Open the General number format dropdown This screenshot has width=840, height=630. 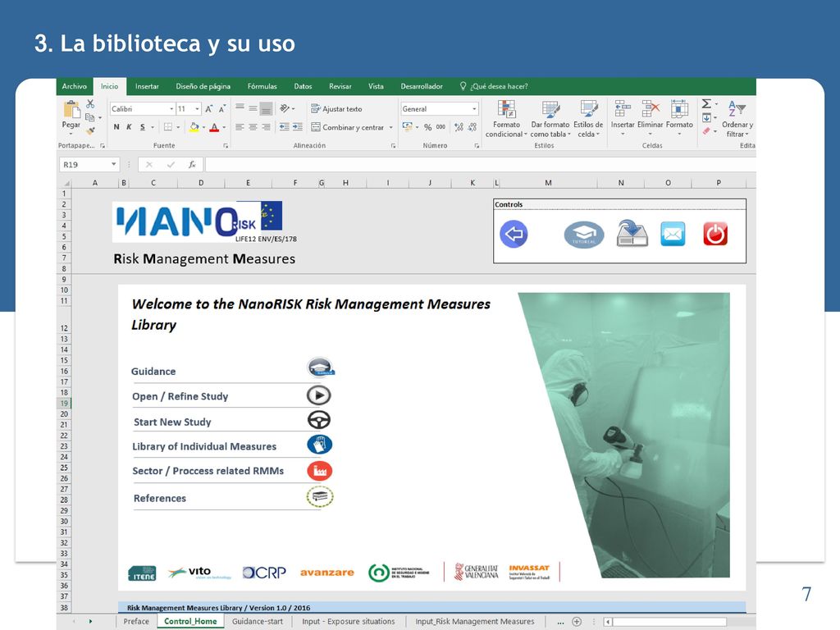[474, 109]
